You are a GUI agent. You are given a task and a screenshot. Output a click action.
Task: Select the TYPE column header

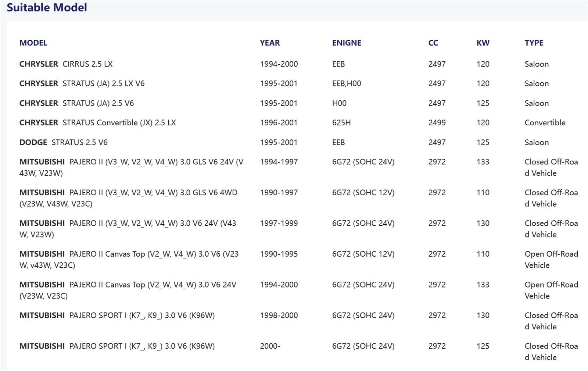[x=534, y=43]
